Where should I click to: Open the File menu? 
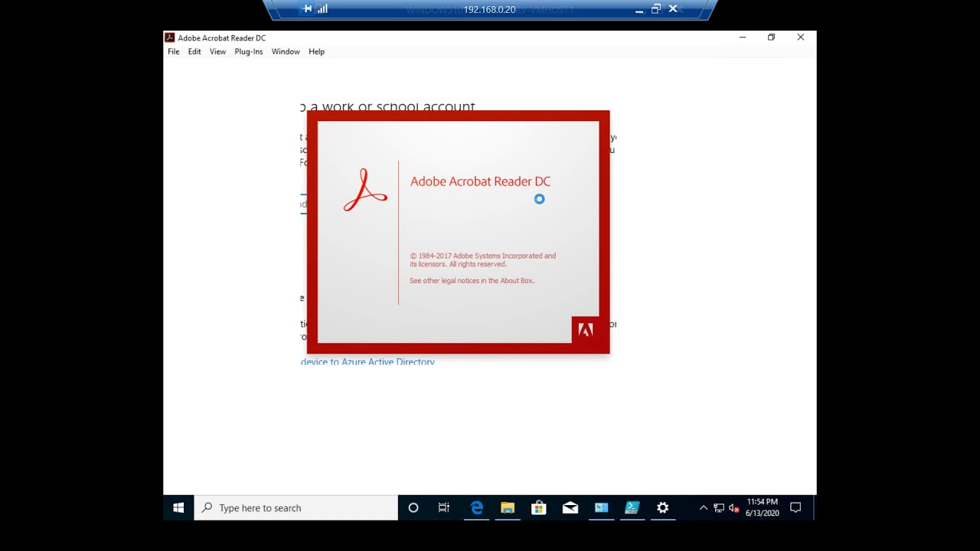pyautogui.click(x=174, y=51)
